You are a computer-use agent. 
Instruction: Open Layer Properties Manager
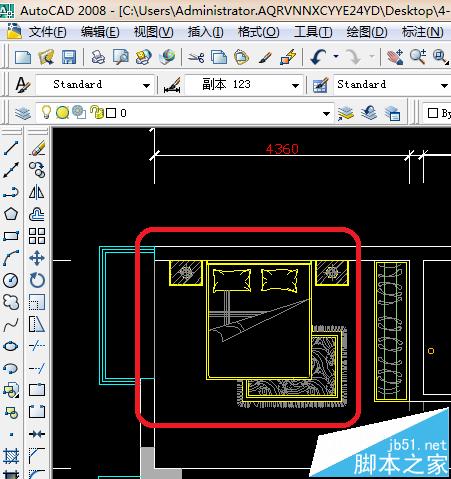click(23, 114)
